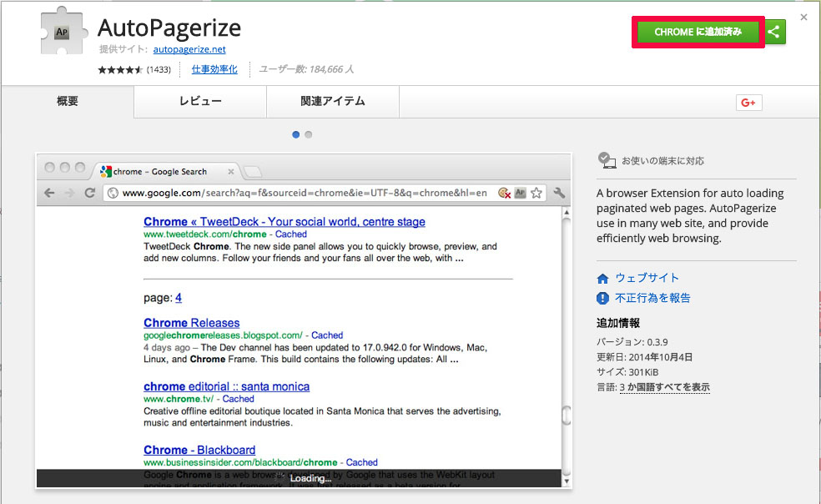
Task: Click the サイズ: 301KiB text
Action: pyautogui.click(x=627, y=372)
